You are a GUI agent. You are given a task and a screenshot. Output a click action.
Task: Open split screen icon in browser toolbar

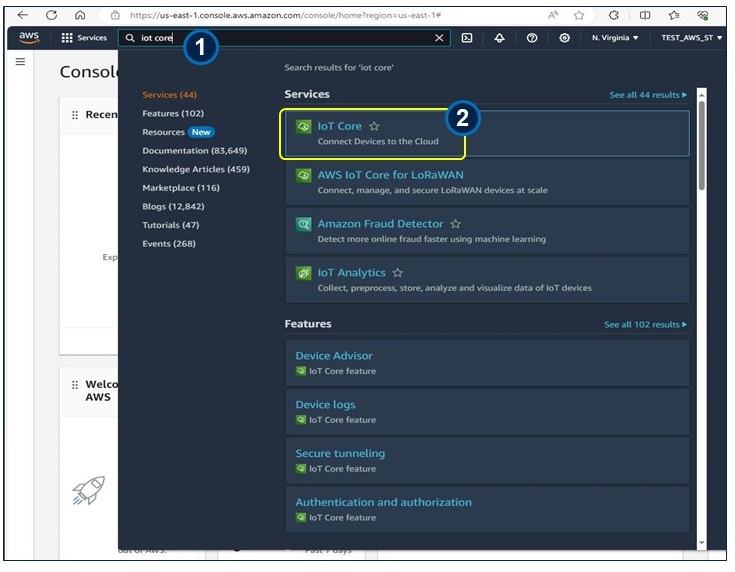pyautogui.click(x=645, y=15)
